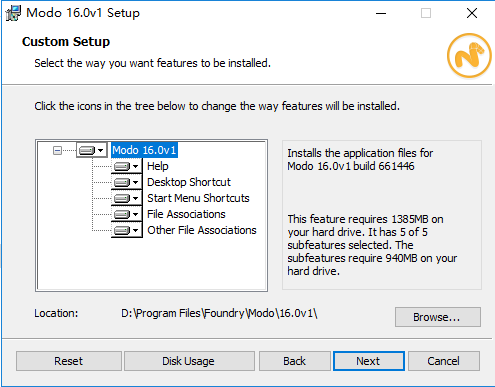Select the Start Menu Shortcuts feature label
495x387 pixels.
198,198
